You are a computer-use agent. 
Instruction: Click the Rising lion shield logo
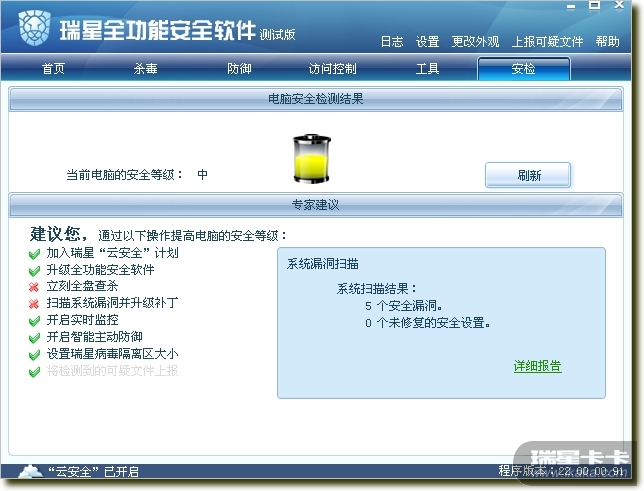point(34,28)
